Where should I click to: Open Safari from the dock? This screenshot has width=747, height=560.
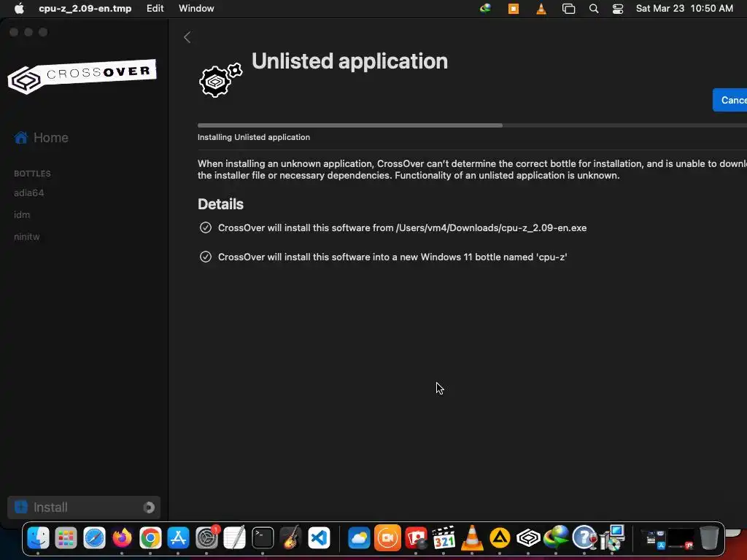click(94, 539)
